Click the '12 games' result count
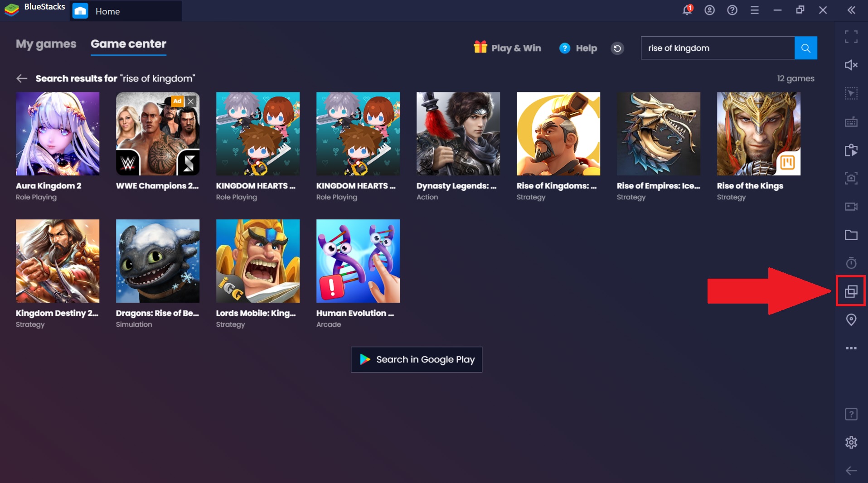 click(x=796, y=78)
